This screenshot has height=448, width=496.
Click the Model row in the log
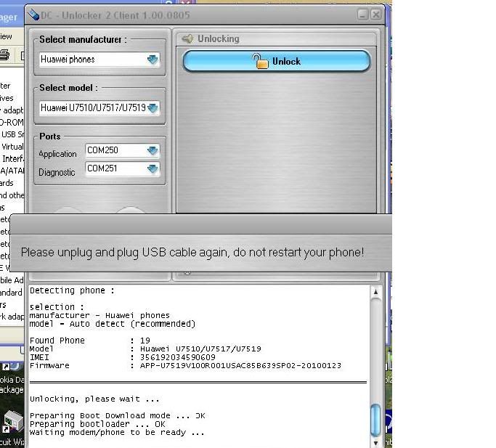145,349
